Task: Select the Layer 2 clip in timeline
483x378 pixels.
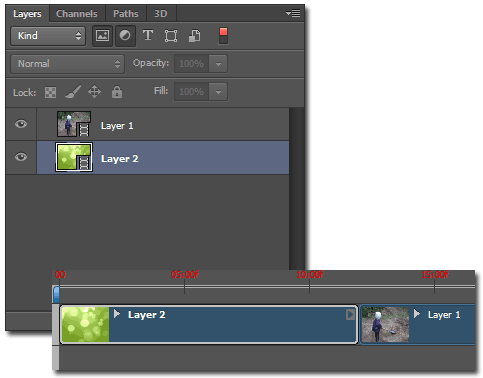Action: [209, 324]
